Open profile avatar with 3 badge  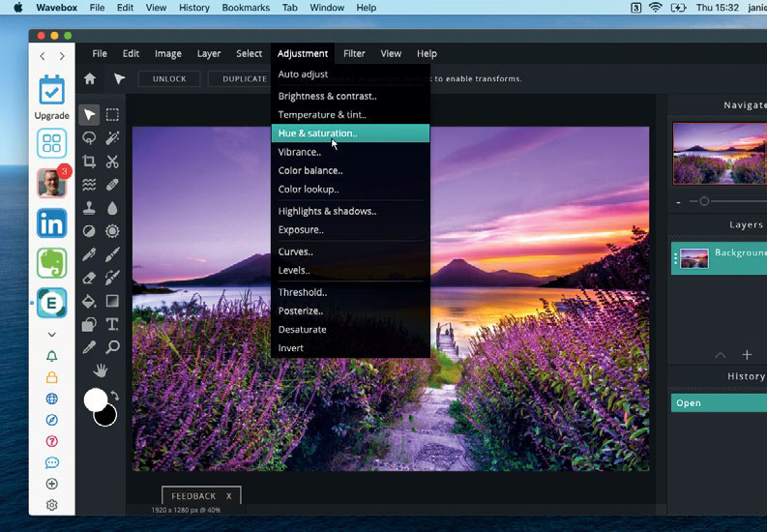point(52,183)
